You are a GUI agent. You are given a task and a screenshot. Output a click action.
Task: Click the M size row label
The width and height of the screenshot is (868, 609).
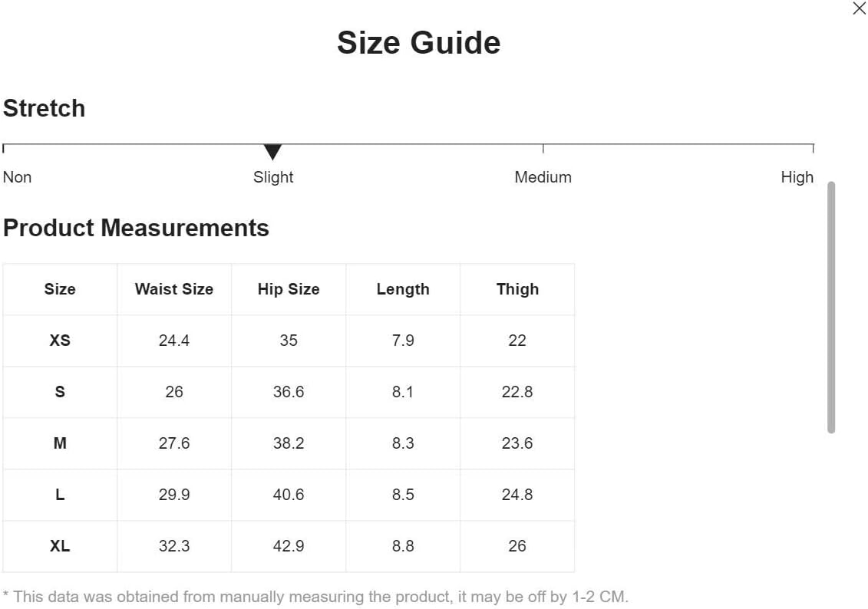point(60,443)
